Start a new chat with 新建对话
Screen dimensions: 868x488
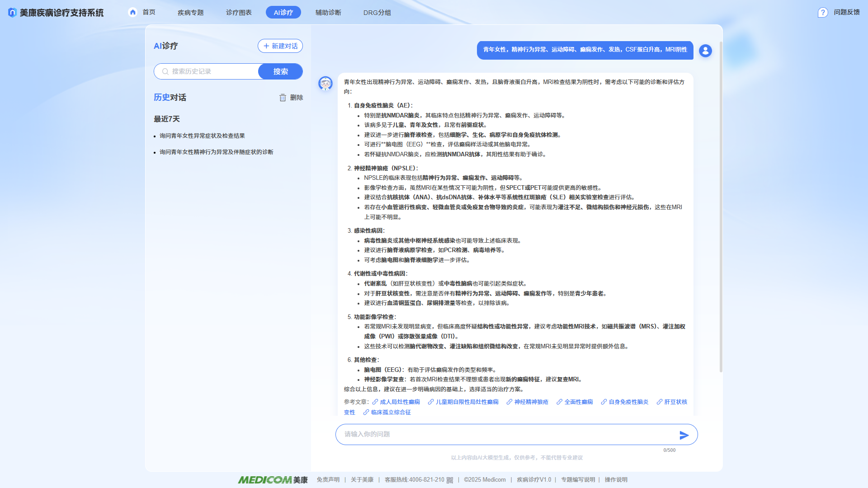tap(280, 46)
